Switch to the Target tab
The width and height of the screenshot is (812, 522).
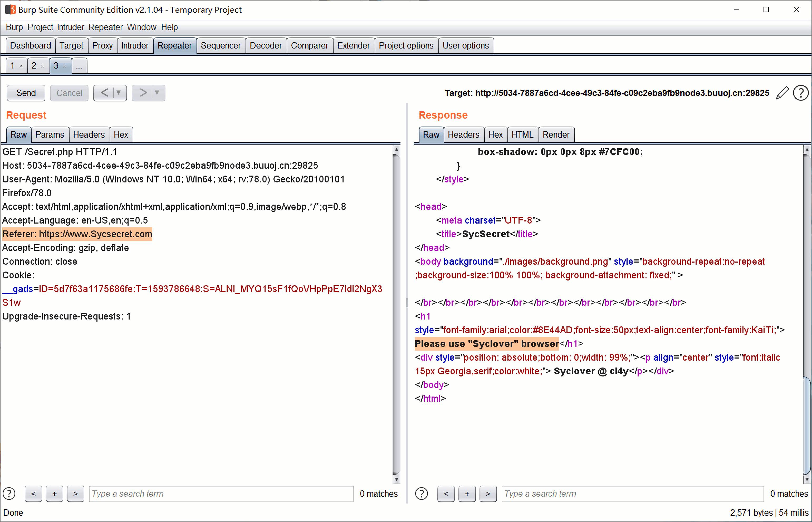tap(71, 45)
